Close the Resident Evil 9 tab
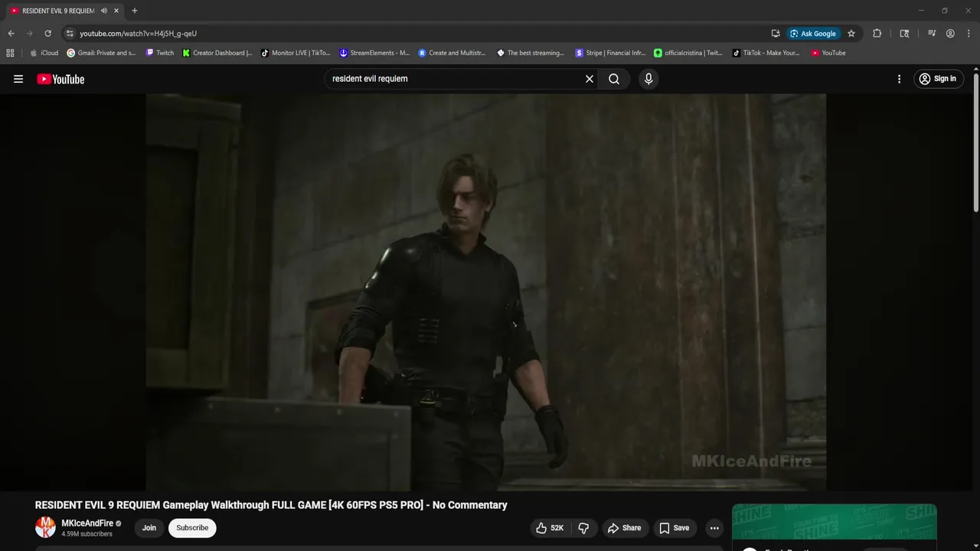 pyautogui.click(x=116, y=11)
